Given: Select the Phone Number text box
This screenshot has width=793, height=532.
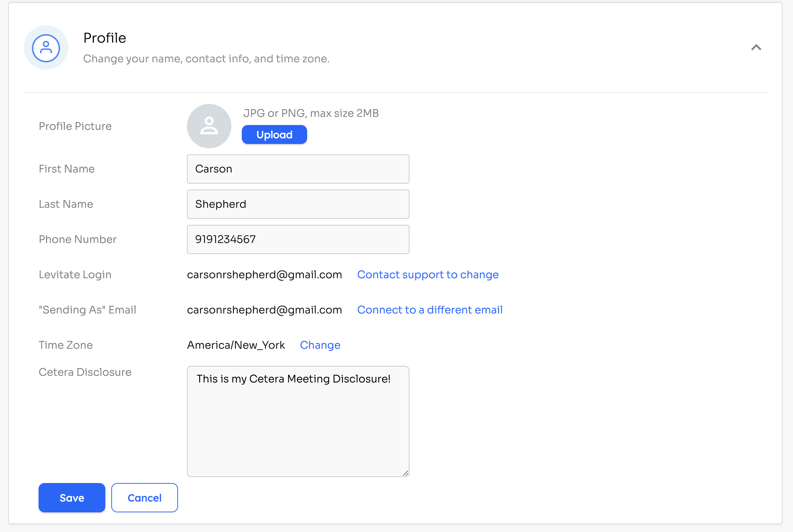Looking at the screenshot, I should 298,240.
